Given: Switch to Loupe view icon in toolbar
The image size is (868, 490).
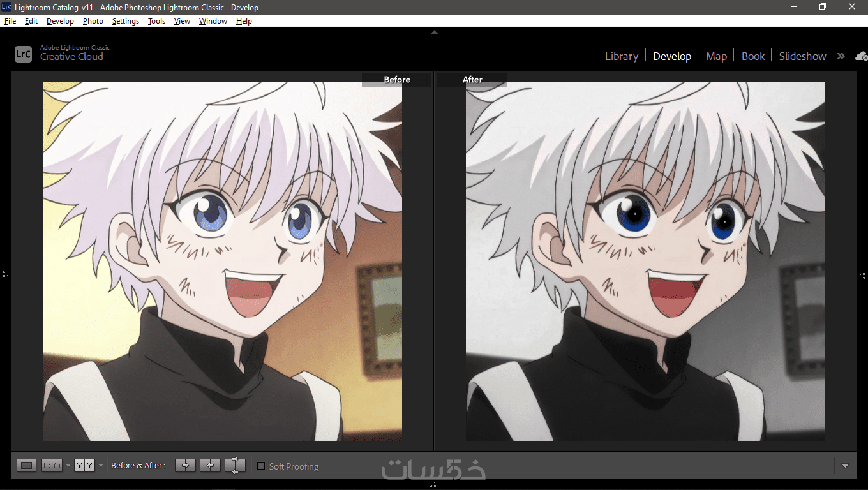Looking at the screenshot, I should [26, 466].
